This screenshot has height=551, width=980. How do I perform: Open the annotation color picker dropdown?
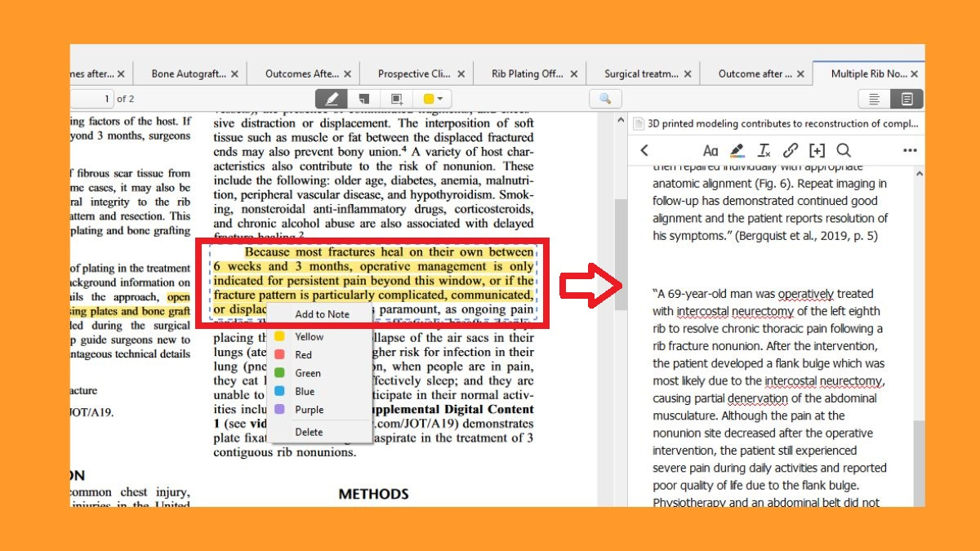433,99
